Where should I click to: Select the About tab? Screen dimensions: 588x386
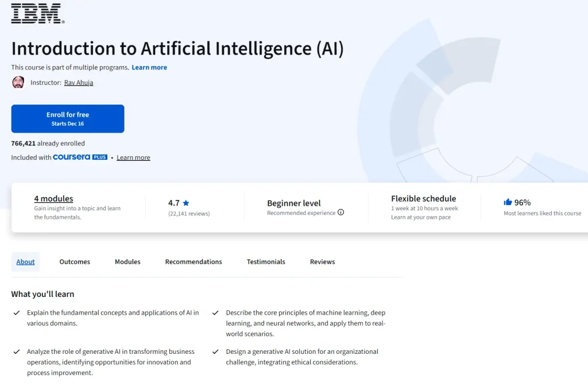click(x=25, y=261)
